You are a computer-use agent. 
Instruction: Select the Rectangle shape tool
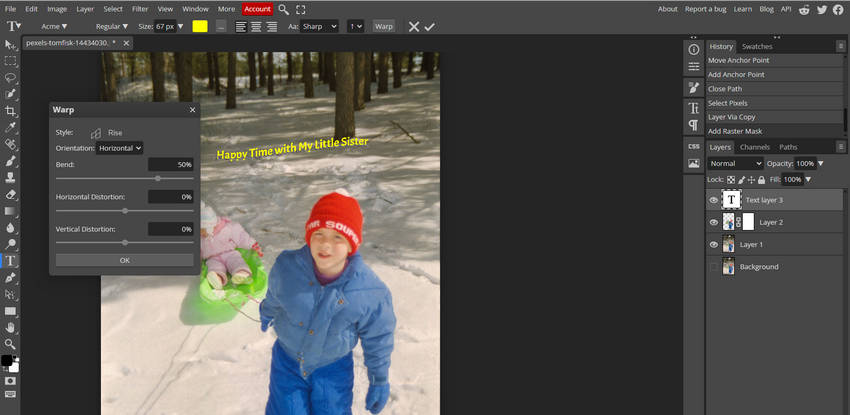click(x=10, y=311)
